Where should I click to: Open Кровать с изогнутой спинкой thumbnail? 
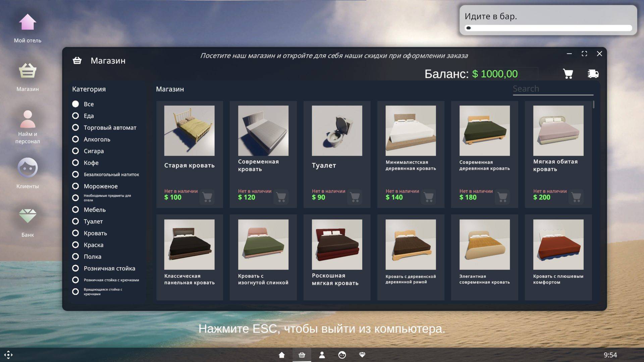[x=263, y=245]
